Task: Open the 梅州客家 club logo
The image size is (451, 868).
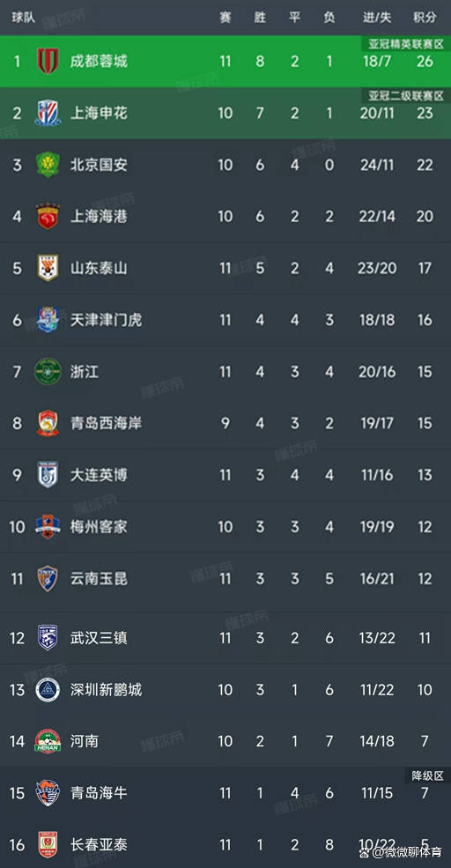Action: click(48, 526)
